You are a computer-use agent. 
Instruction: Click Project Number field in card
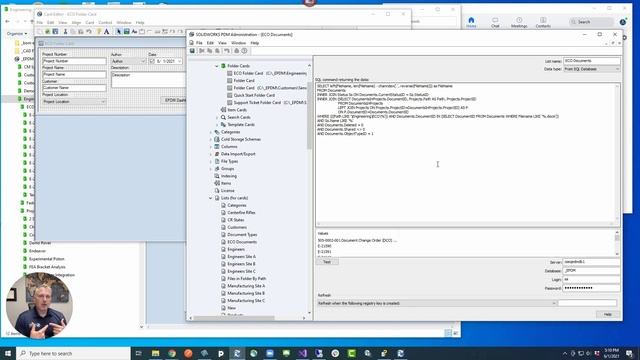click(x=74, y=61)
